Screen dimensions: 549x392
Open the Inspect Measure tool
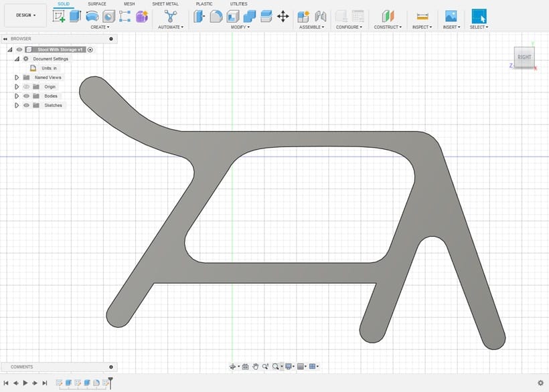click(x=420, y=15)
